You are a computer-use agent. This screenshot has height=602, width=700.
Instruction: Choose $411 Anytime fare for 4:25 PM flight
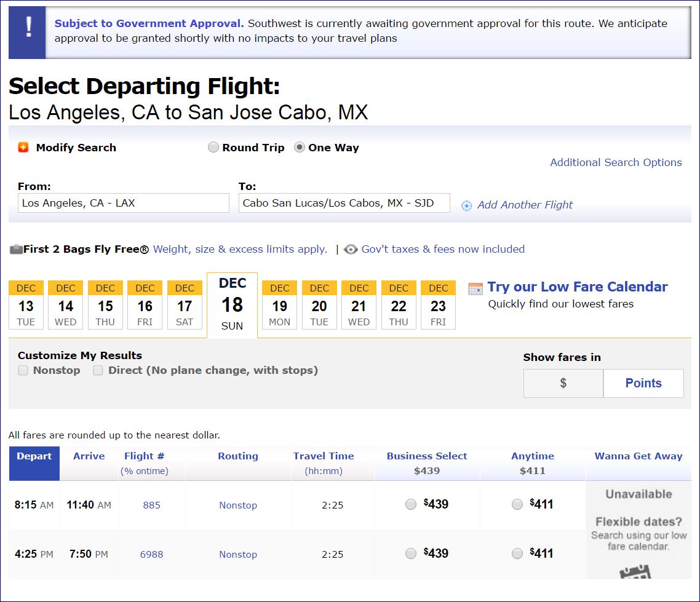click(x=517, y=554)
